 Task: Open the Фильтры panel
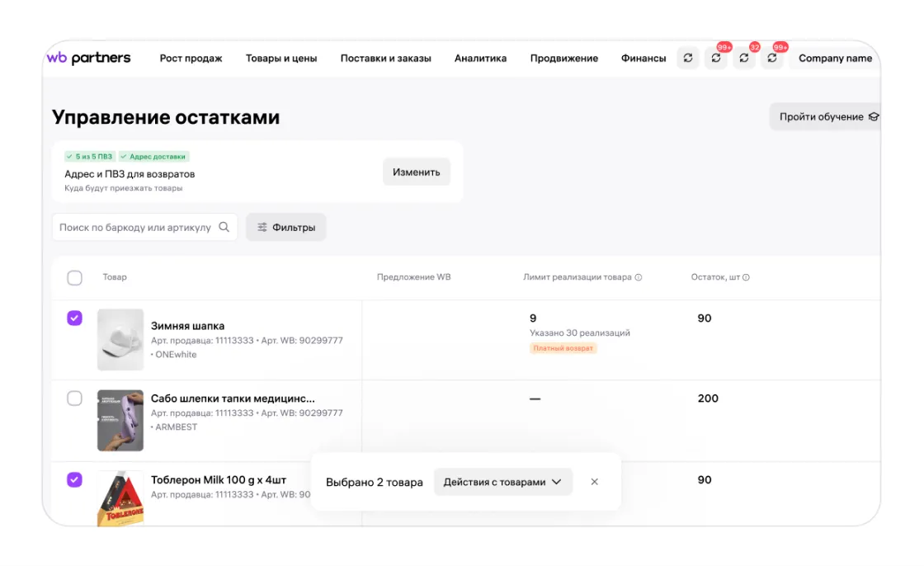pyautogui.click(x=285, y=228)
